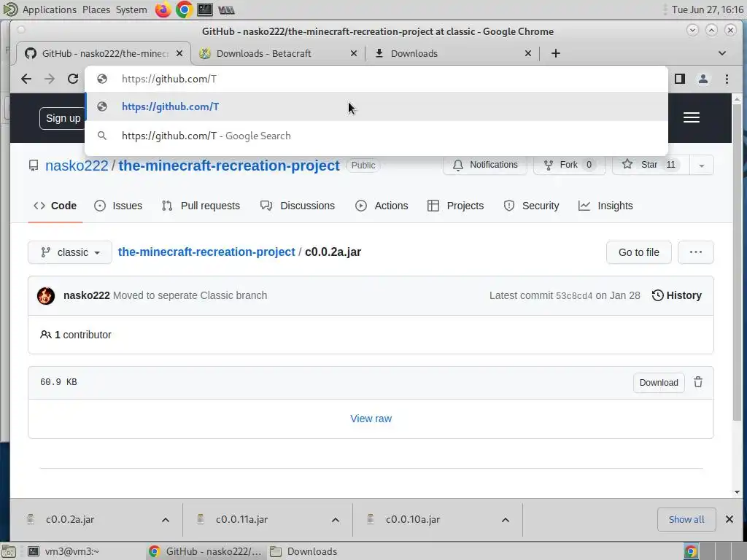This screenshot has width=747, height=560.
Task: Open the System menu
Action: pyautogui.click(x=131, y=9)
